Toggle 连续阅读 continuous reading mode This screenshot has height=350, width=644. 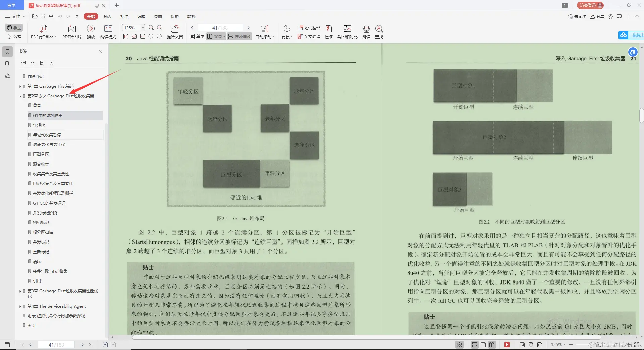239,36
